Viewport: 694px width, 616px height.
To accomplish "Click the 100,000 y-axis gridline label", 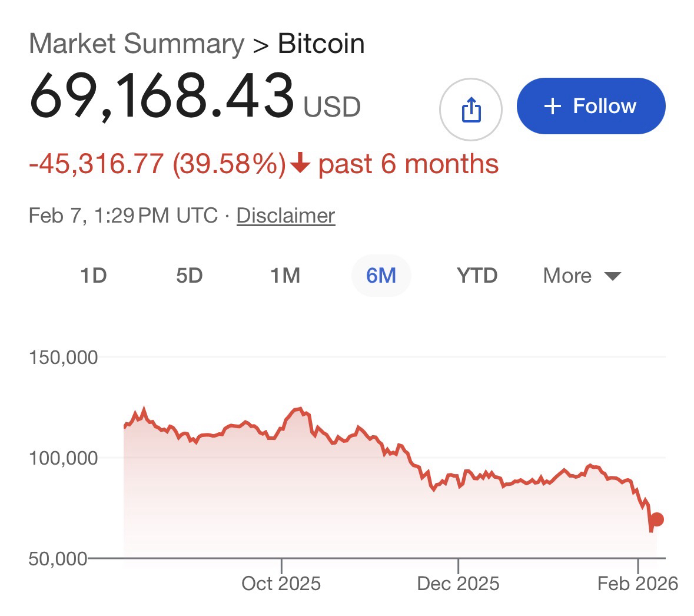I will [x=64, y=458].
